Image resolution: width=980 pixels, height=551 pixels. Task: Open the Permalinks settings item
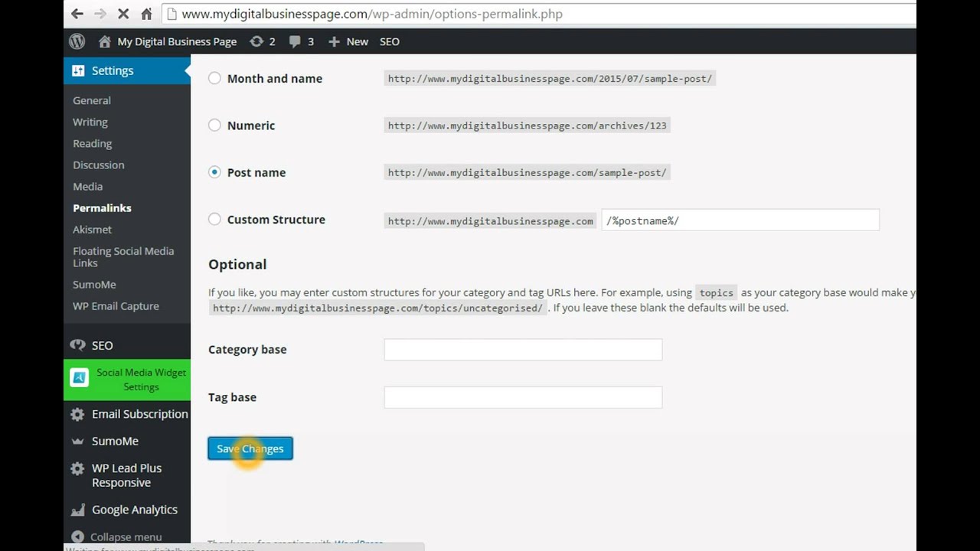pyautogui.click(x=103, y=207)
